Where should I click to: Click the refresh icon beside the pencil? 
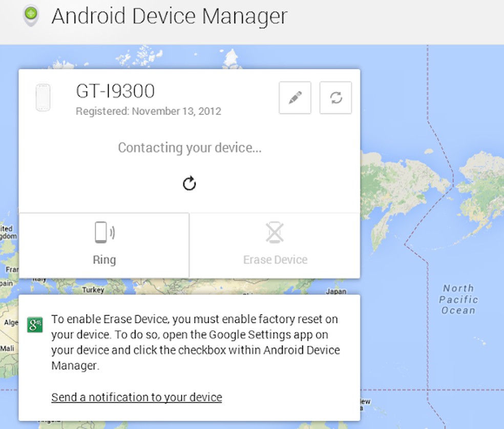point(335,98)
